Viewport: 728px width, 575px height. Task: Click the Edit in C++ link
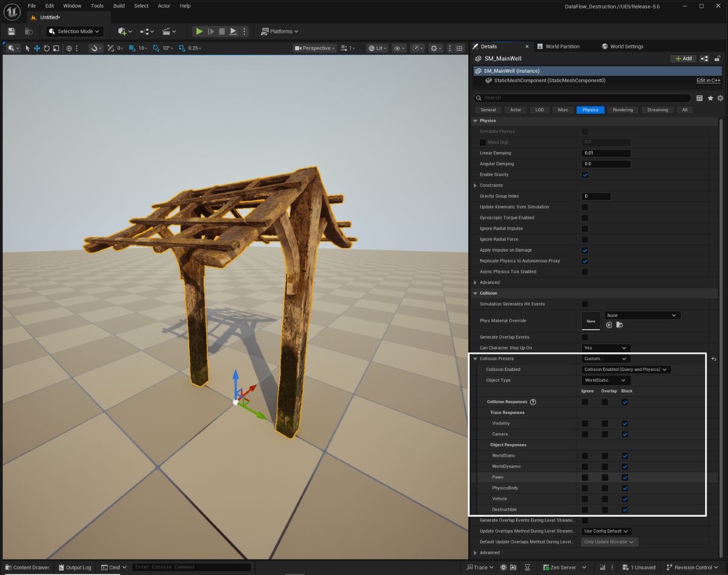click(x=708, y=81)
